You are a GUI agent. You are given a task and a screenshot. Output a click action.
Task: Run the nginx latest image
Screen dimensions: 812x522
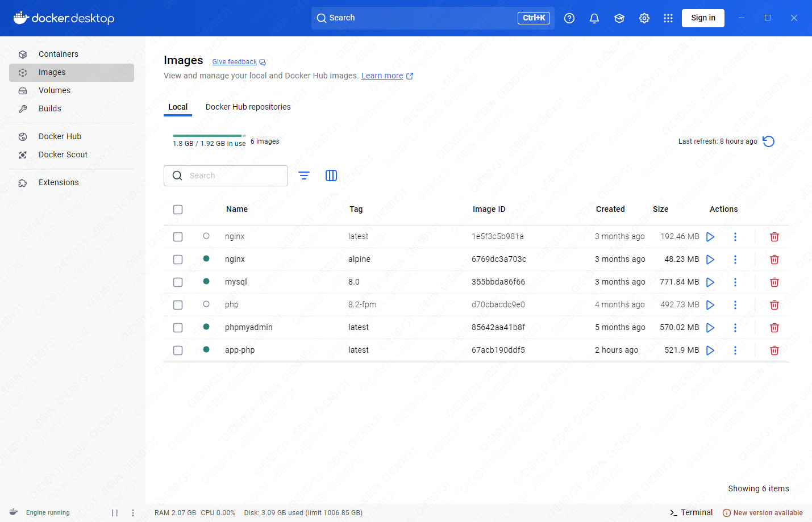coord(710,236)
